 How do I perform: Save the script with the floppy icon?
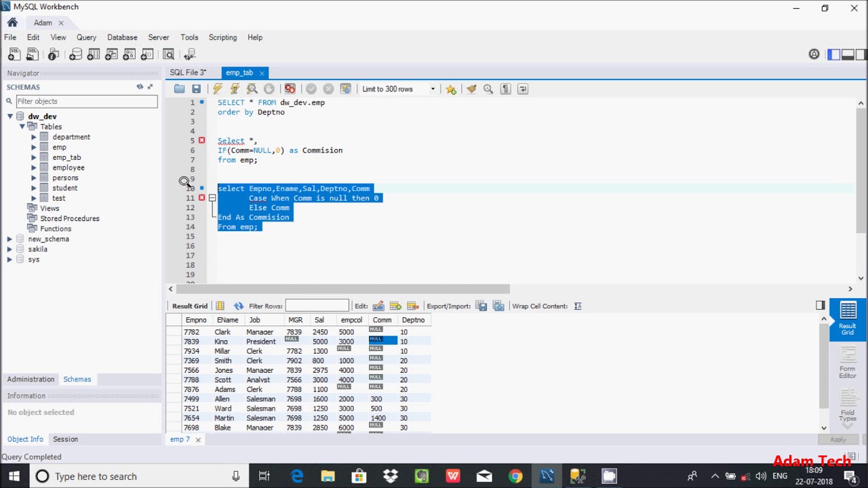196,89
